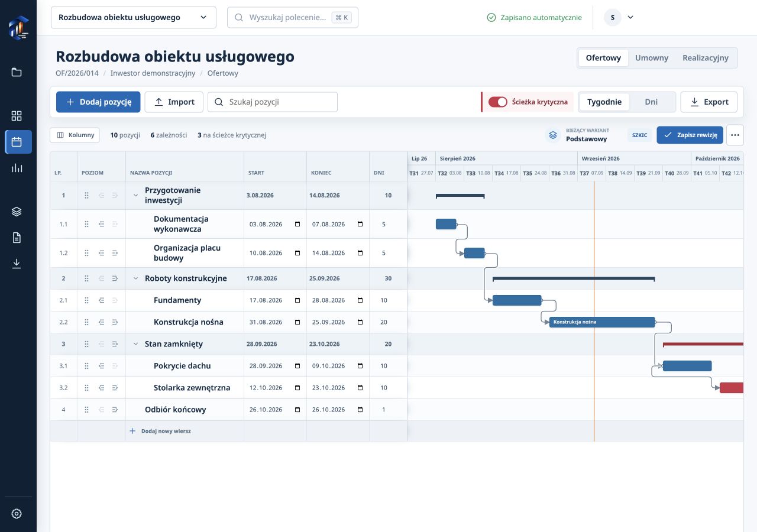
Task: Click the download icon in the sidebar
Action: click(17, 264)
